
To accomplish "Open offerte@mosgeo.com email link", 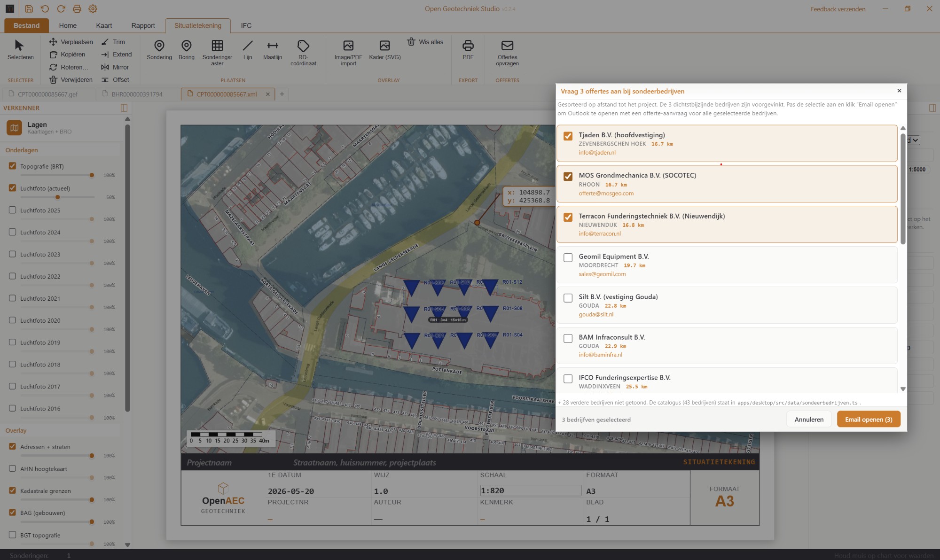I will [x=606, y=193].
